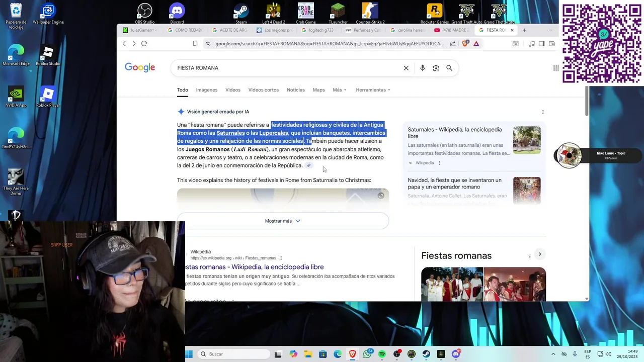This screenshot has height=362, width=644.
Task: Open Saturnales Wikipedia source card
Action: (x=474, y=146)
